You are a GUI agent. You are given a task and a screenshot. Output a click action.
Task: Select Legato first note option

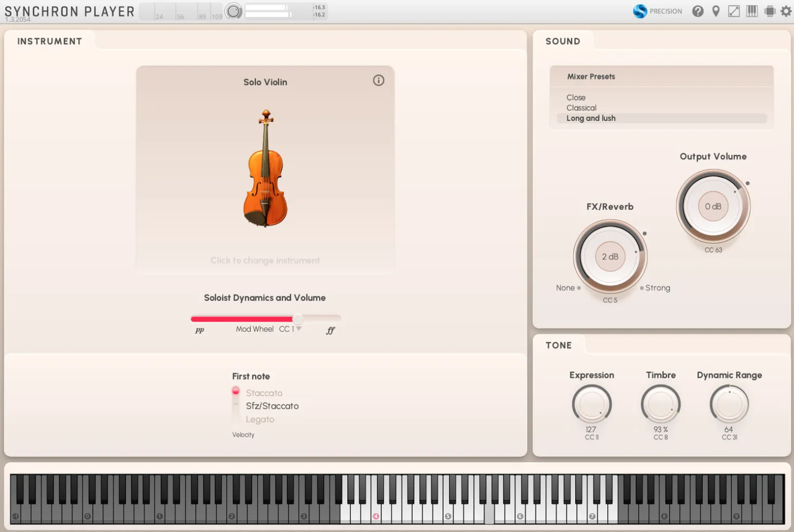[260, 419]
